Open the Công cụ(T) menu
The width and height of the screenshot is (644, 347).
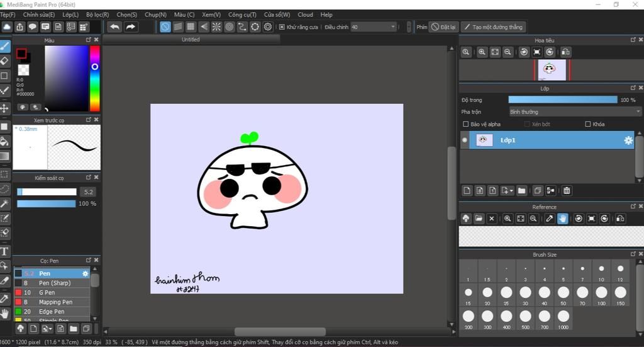[x=242, y=14]
